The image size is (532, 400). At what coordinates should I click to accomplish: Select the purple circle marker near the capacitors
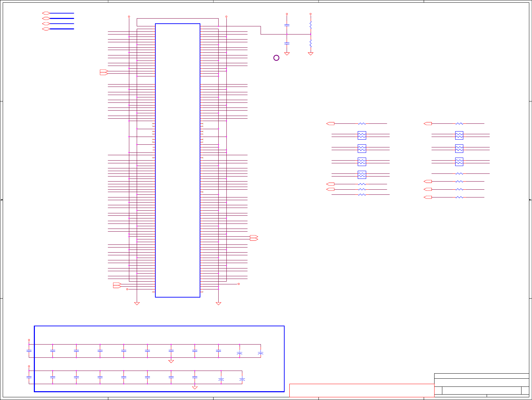click(276, 58)
